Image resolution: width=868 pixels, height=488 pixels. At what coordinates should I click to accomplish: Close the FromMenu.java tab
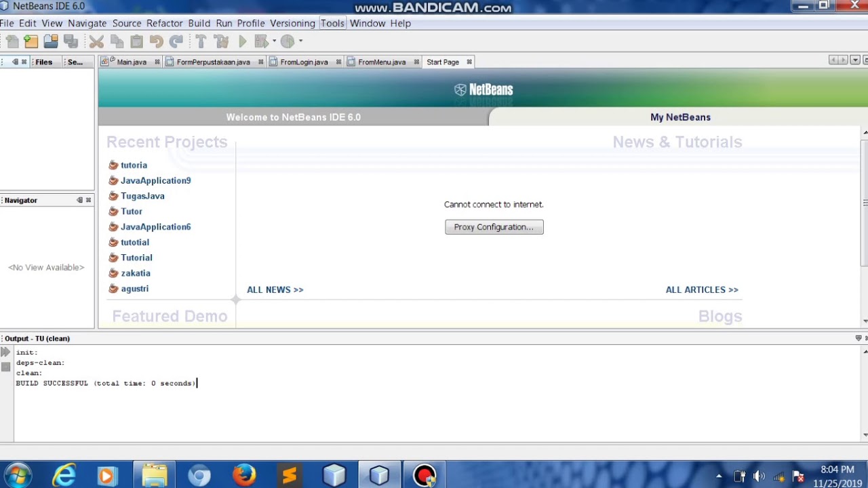pyautogui.click(x=416, y=62)
